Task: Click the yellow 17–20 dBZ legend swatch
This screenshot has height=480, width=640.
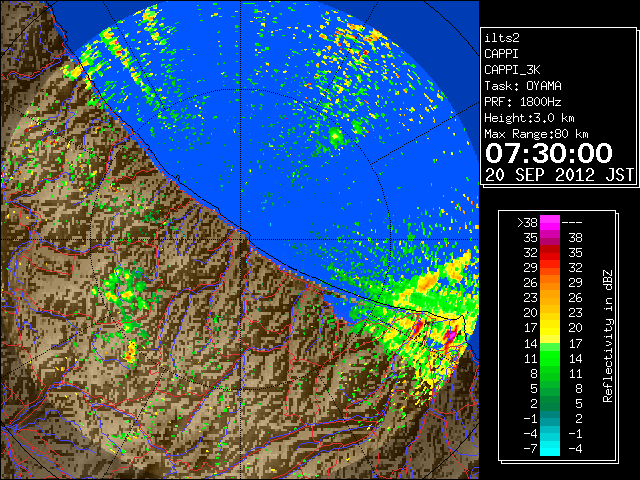Action: pyautogui.click(x=550, y=328)
